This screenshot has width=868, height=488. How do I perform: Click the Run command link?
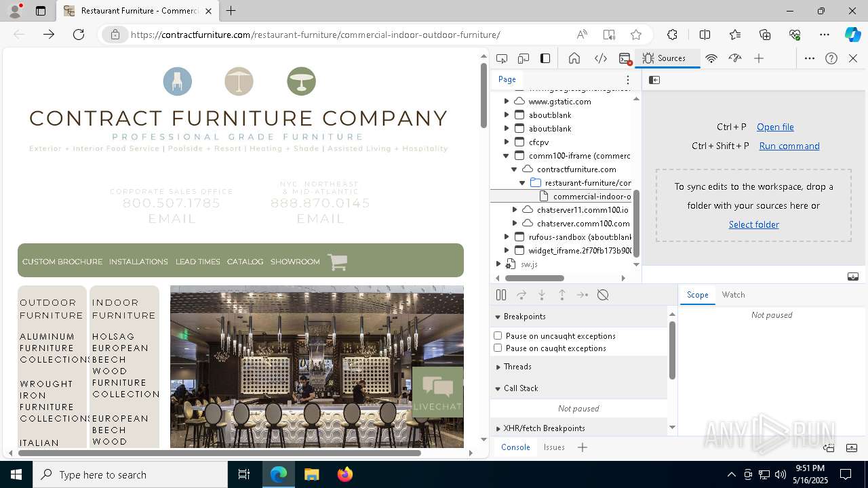pyautogui.click(x=789, y=146)
